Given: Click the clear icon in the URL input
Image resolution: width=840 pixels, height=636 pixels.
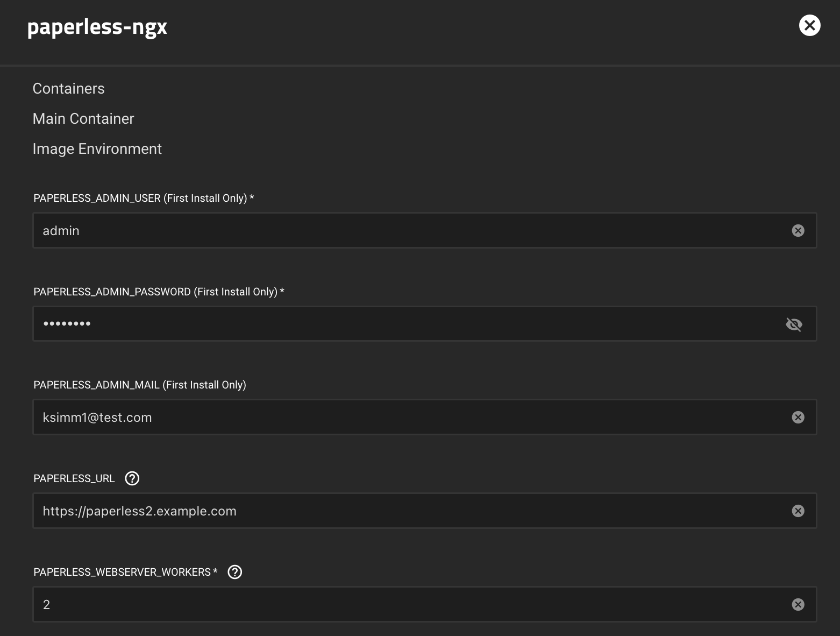Looking at the screenshot, I should 798,511.
